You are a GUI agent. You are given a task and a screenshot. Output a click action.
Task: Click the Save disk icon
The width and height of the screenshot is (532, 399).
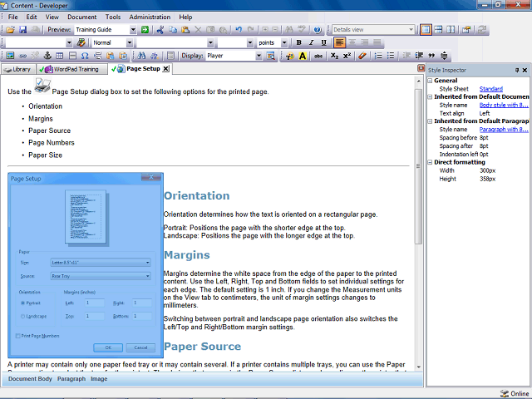click(22, 30)
